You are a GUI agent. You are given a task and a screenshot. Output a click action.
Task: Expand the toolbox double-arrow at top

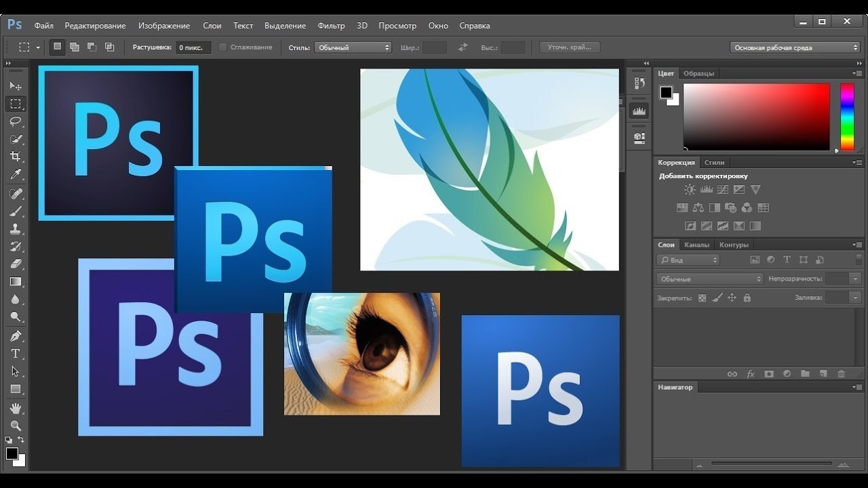[9, 63]
